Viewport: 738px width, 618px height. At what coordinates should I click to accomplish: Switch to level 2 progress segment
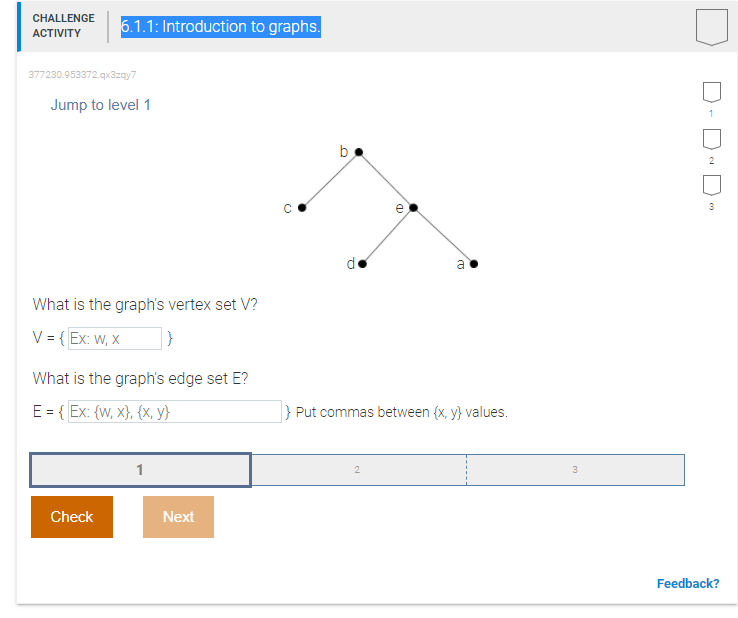(x=358, y=470)
